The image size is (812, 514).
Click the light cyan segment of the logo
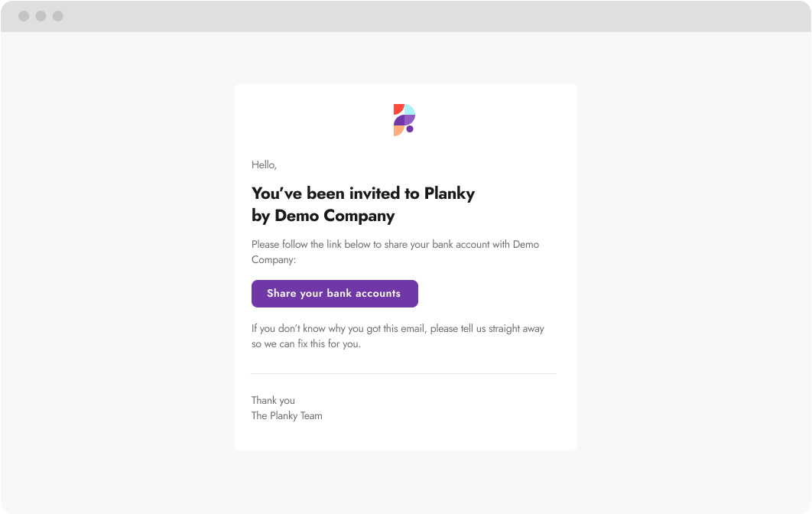[410, 109]
